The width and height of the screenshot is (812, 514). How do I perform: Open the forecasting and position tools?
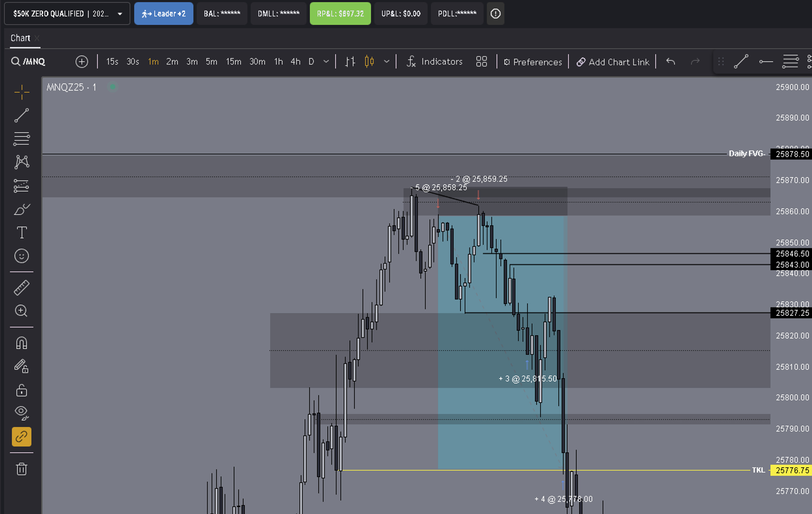tap(22, 186)
